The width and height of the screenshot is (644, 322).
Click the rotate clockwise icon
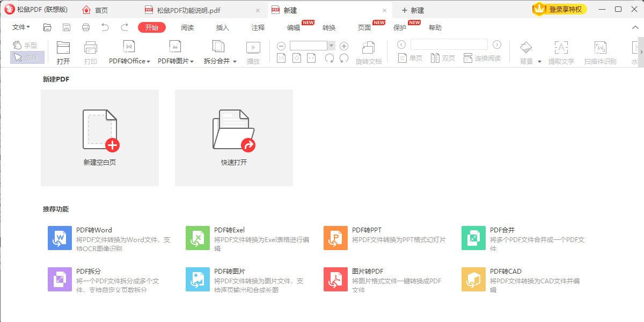coord(330,58)
